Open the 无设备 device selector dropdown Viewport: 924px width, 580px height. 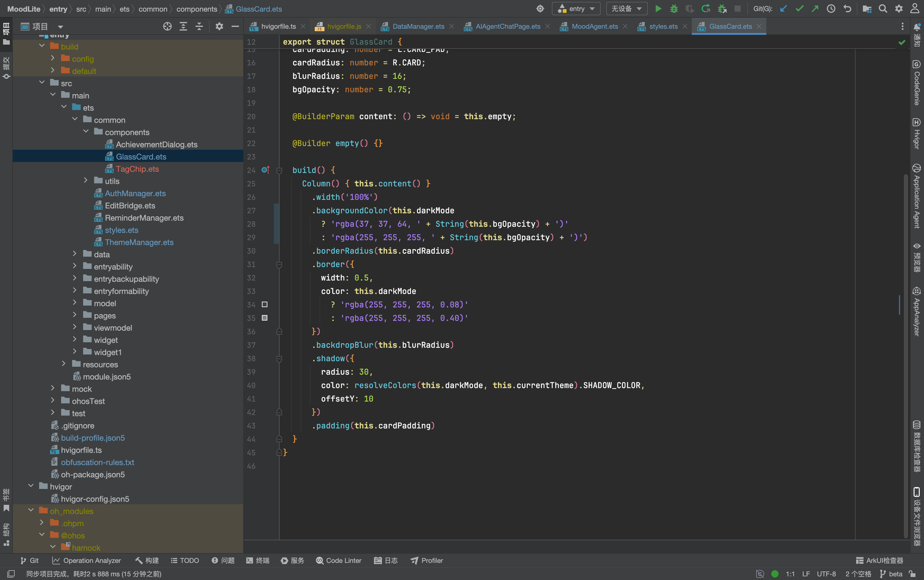click(627, 9)
